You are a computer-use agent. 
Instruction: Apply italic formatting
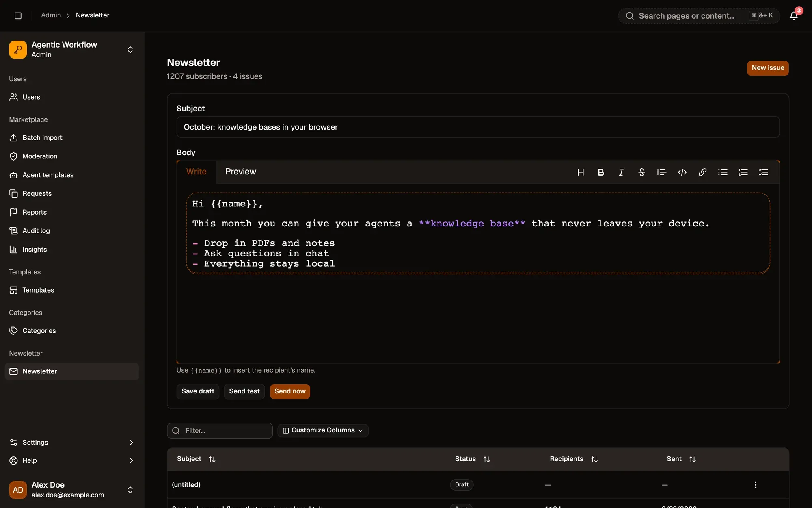pos(621,172)
